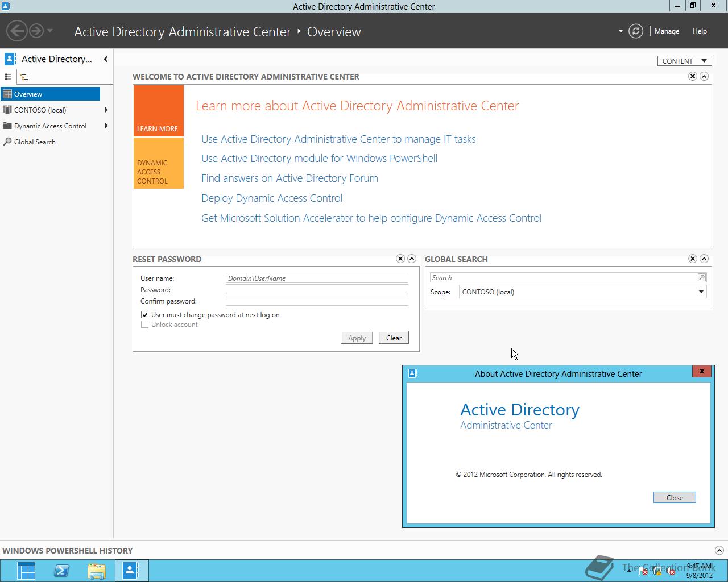The image size is (728, 582).
Task: Open Active Directory module for PowerShell link
Action: click(319, 159)
